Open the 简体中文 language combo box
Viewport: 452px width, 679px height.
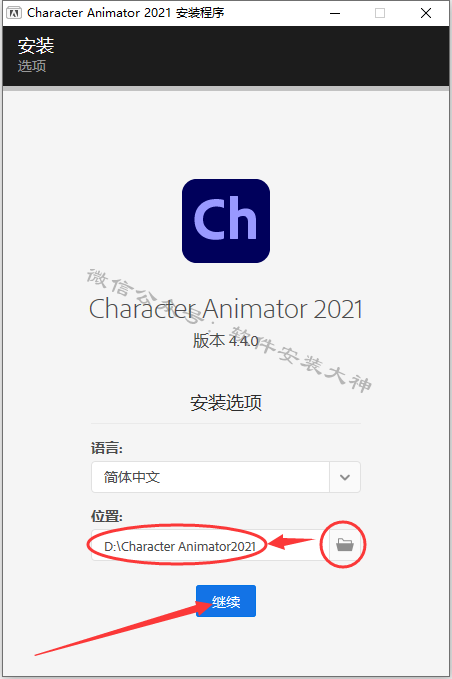(x=226, y=477)
